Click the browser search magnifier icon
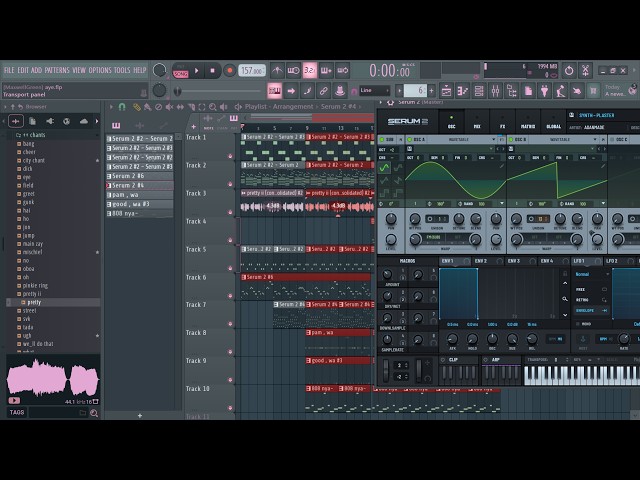This screenshot has height=480, width=640. click(x=94, y=413)
